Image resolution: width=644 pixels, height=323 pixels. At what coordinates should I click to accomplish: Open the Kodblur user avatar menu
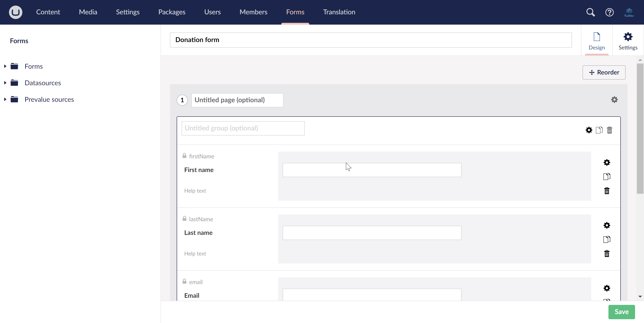629,12
